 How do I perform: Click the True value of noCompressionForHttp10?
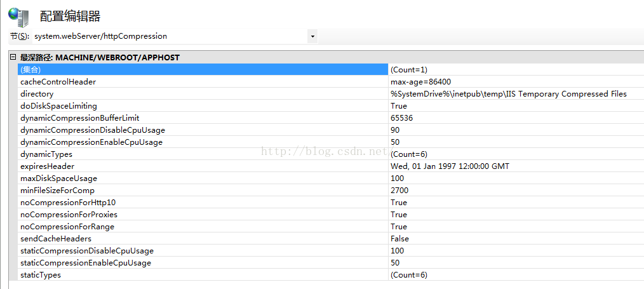pyautogui.click(x=399, y=203)
